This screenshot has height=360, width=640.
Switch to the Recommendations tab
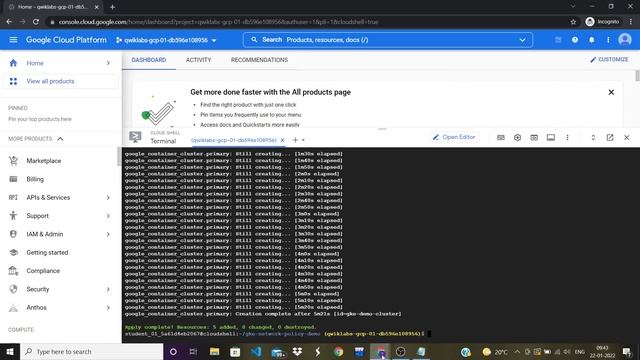[259, 60]
